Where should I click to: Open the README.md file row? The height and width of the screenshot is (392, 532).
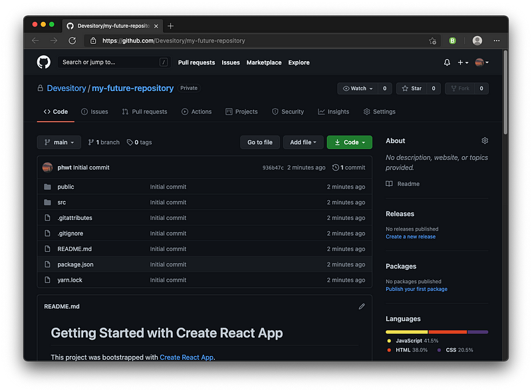[205, 249]
